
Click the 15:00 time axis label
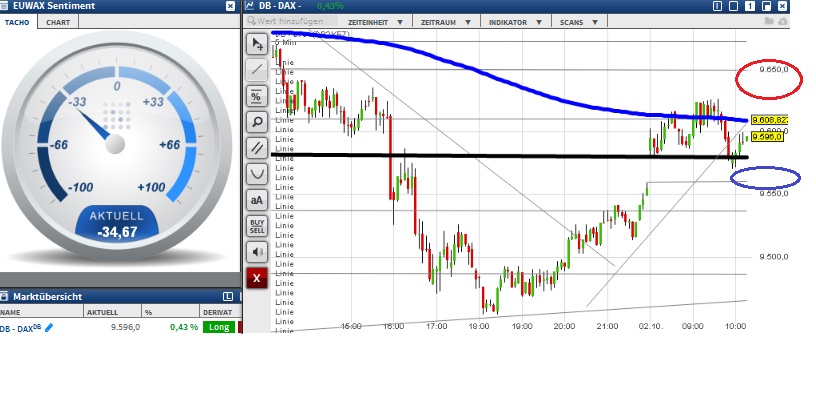click(351, 326)
